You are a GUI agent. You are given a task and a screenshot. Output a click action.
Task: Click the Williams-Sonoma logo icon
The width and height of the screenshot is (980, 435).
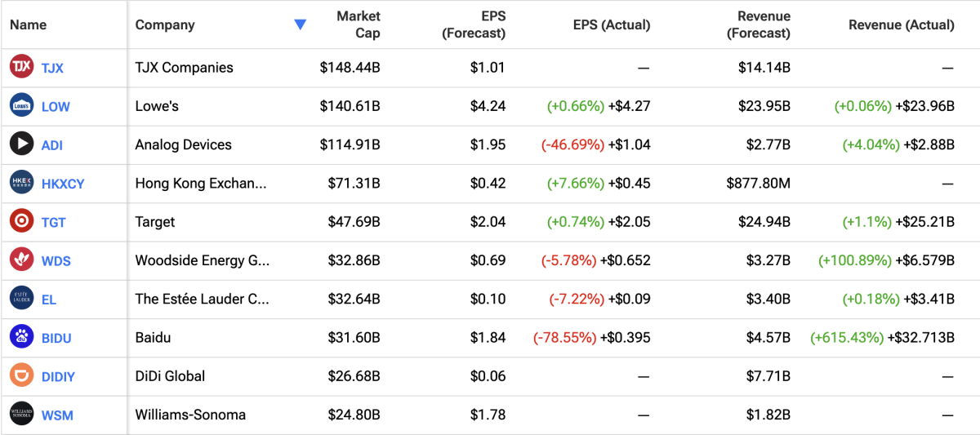tap(21, 415)
